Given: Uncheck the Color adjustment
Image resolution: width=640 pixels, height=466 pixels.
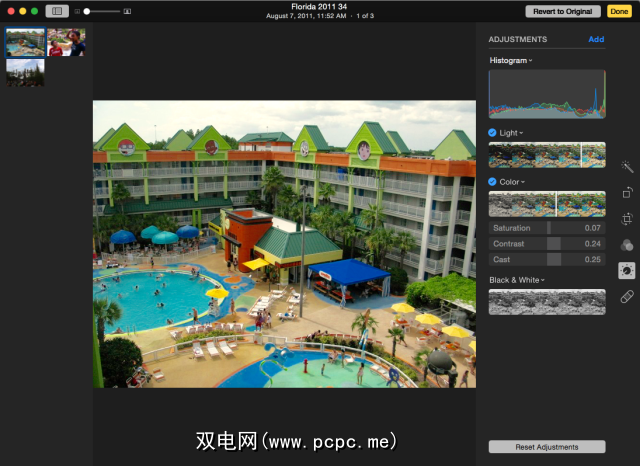Looking at the screenshot, I should pyautogui.click(x=492, y=182).
